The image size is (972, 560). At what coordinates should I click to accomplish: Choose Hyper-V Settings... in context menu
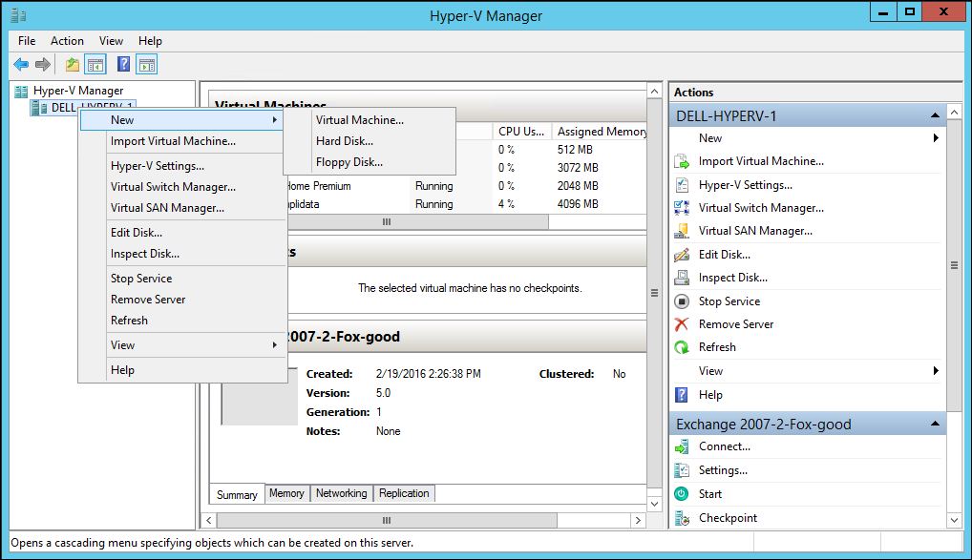[x=158, y=166]
